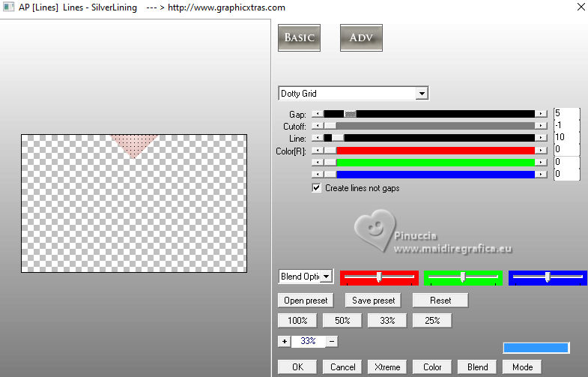Viewport: 588px width, 377px height.
Task: Click the blue color value field
Action: pyautogui.click(x=566, y=174)
